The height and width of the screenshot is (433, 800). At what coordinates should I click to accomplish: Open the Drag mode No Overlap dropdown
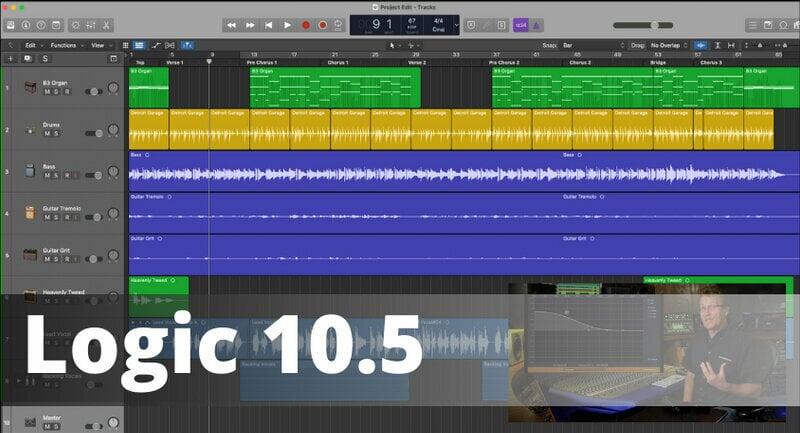pos(667,45)
